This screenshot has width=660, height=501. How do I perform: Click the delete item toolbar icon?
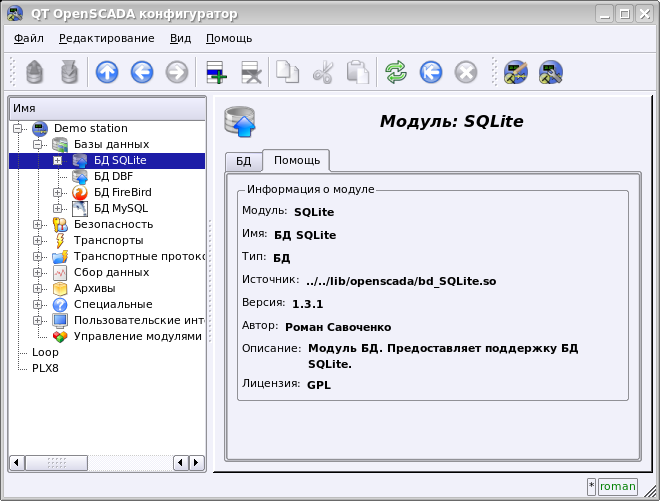tap(251, 72)
